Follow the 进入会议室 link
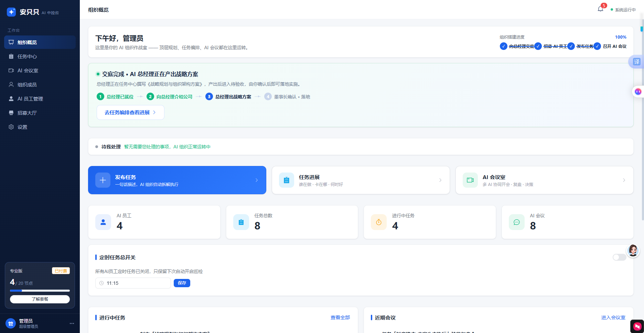644x333 pixels. 613,318
